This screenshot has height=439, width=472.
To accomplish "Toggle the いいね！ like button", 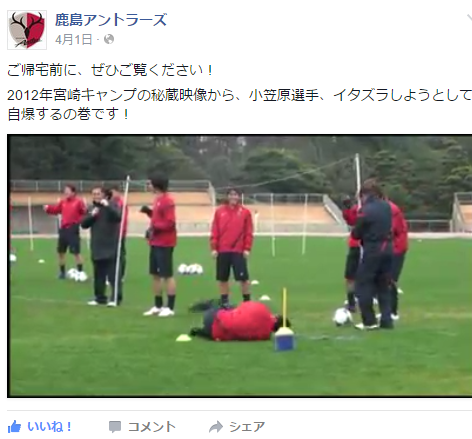I will coord(40,427).
